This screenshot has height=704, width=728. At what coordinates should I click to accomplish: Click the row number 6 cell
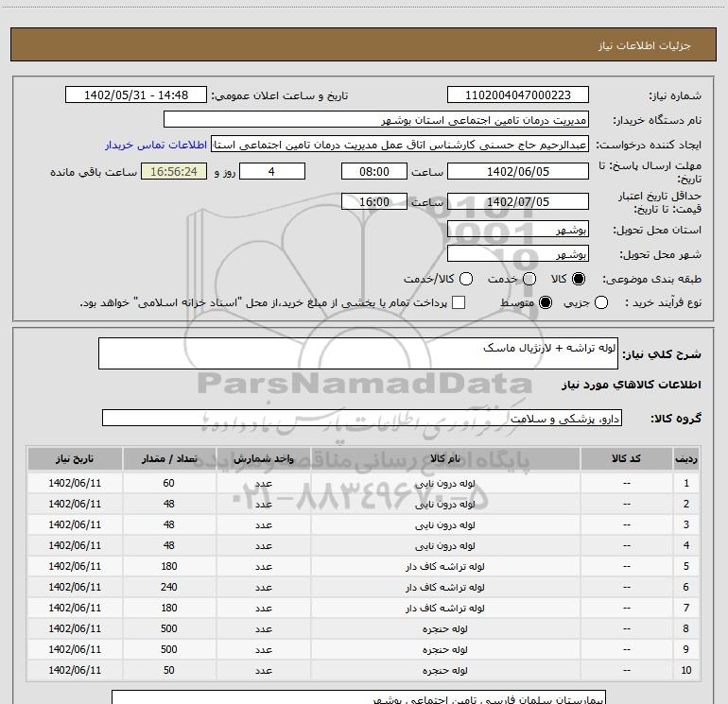tap(686, 587)
